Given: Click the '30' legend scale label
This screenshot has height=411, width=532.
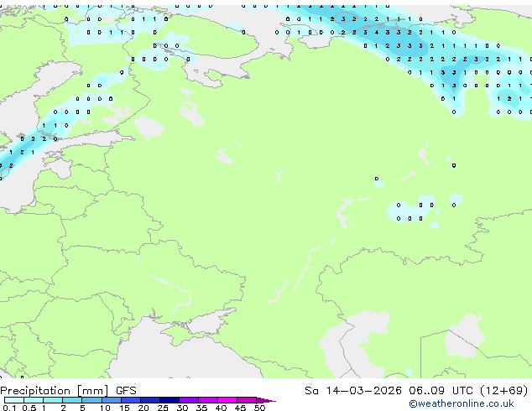Looking at the screenshot, I should [x=182, y=408].
